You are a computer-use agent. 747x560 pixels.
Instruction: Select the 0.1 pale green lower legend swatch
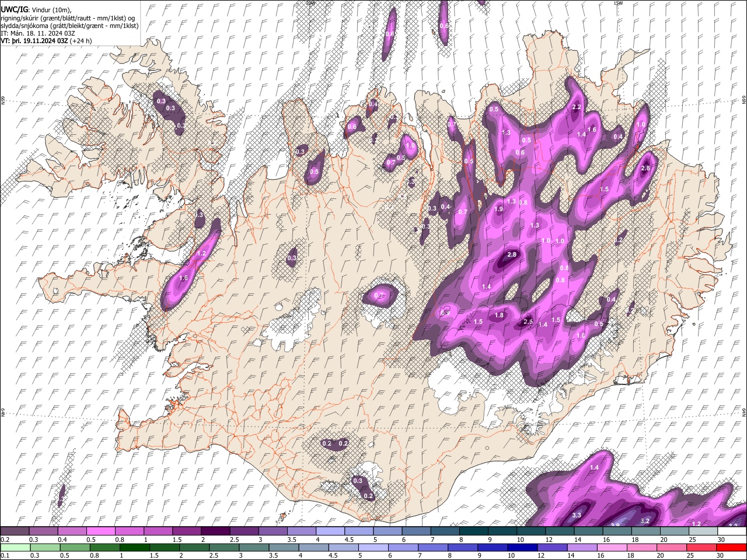click(15, 547)
